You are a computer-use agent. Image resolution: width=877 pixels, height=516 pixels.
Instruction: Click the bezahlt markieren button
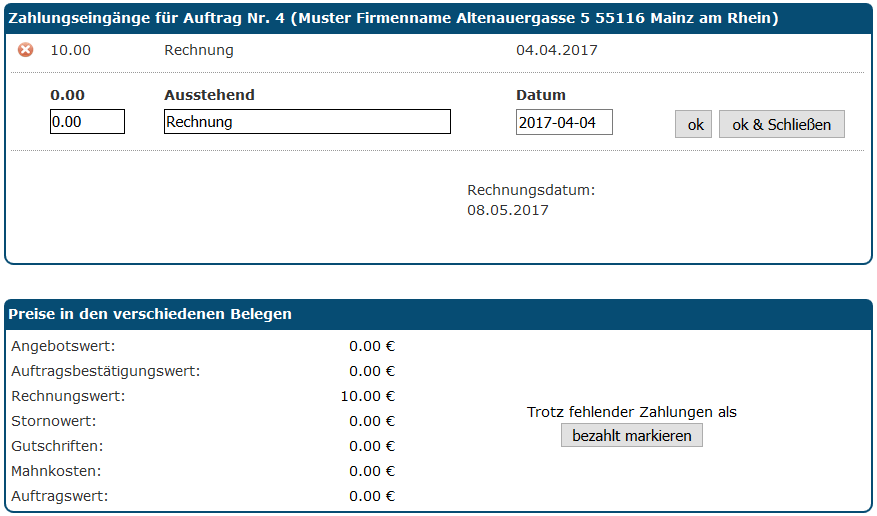pyautogui.click(x=631, y=435)
